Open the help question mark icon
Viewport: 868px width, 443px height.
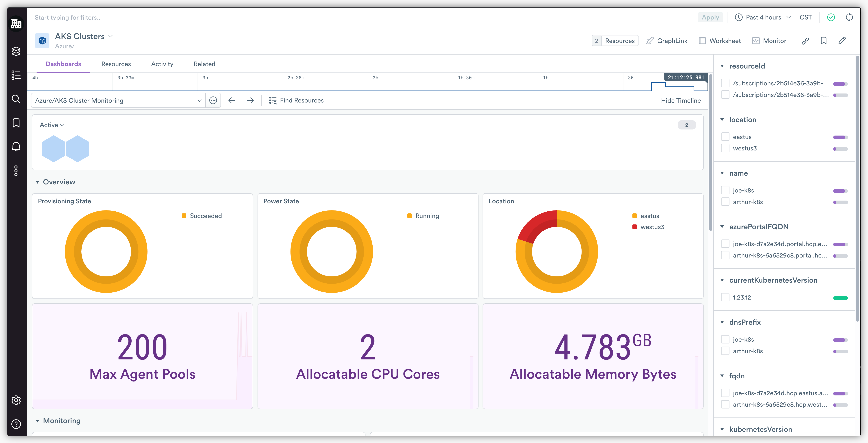click(x=16, y=424)
